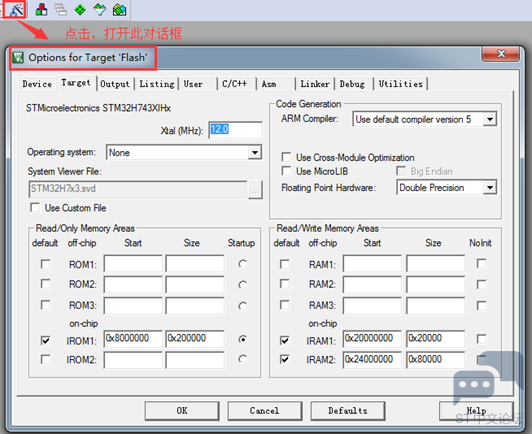This screenshot has width=532, height=434.
Task: Toggle Use MicroLIB checkbox
Action: pyautogui.click(x=286, y=171)
